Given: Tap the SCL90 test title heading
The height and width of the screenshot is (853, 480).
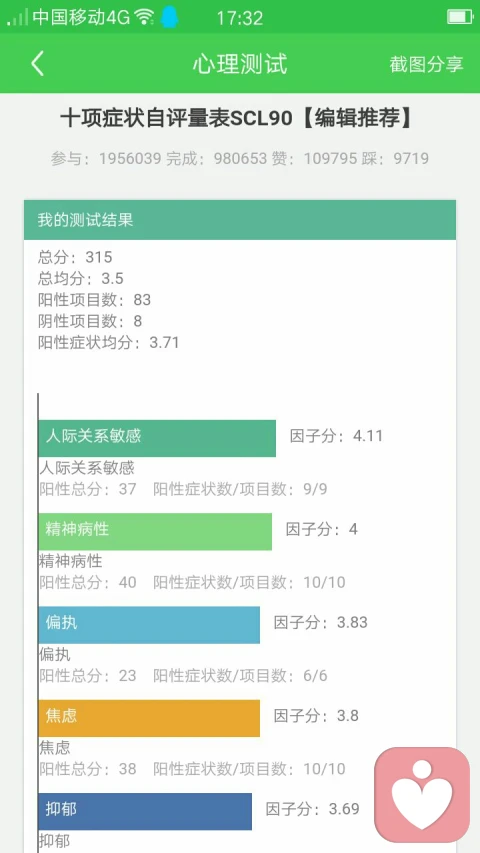Looking at the screenshot, I should pyautogui.click(x=236, y=119).
